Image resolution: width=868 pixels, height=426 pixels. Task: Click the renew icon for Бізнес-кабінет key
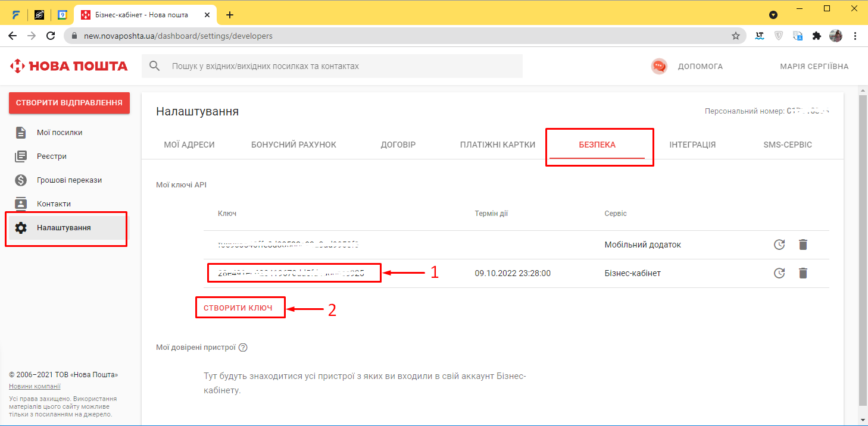pos(779,274)
